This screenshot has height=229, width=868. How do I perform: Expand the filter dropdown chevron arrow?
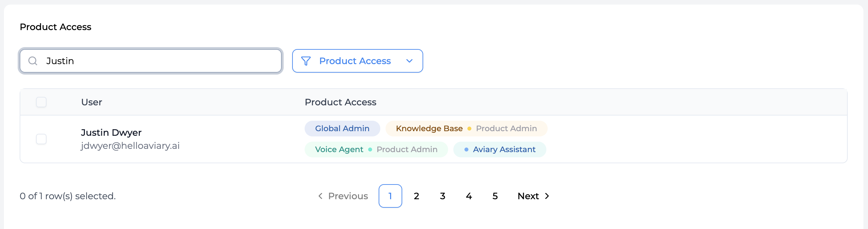[x=409, y=61]
